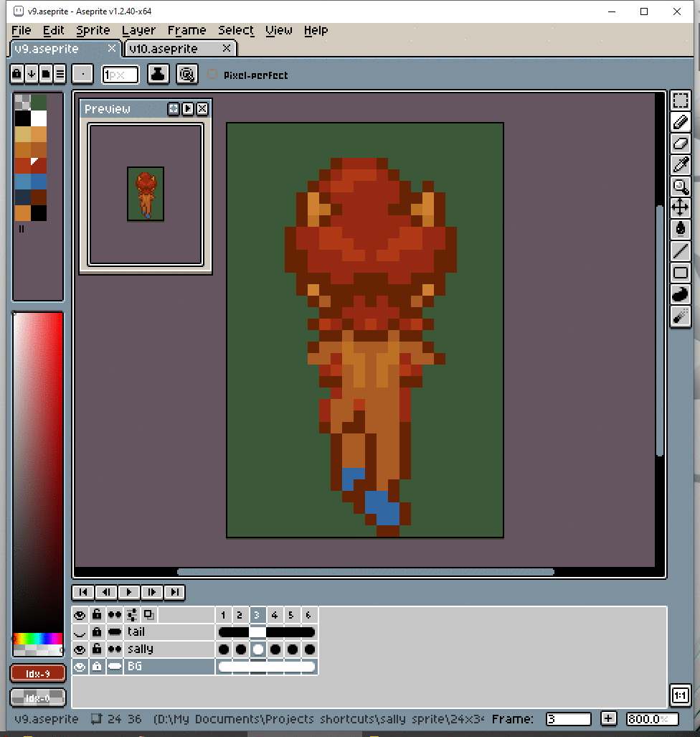This screenshot has width=700, height=737.
Task: Click the Idx-9 foreground color button
Action: pos(38,674)
